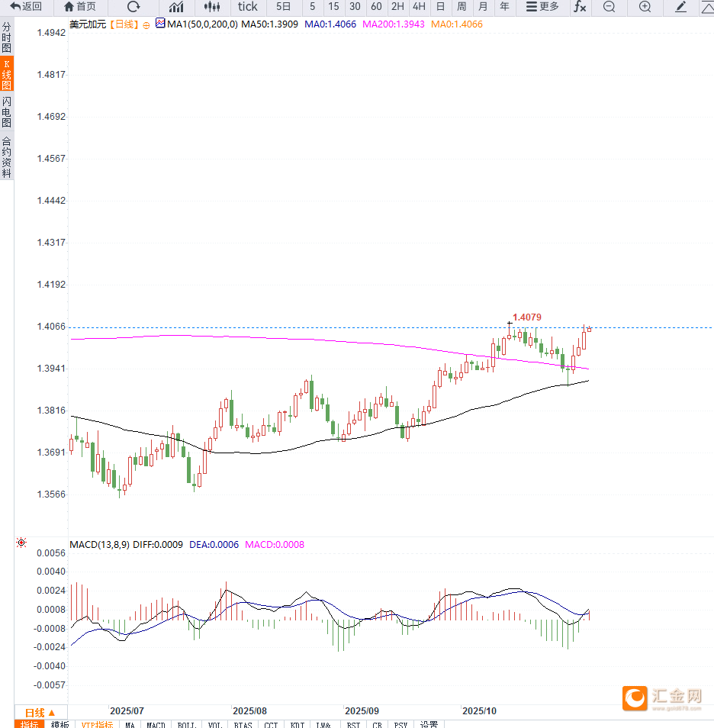The image size is (714, 728).
Task: Click the MA50:1.3909 legend value
Action: [x=270, y=24]
